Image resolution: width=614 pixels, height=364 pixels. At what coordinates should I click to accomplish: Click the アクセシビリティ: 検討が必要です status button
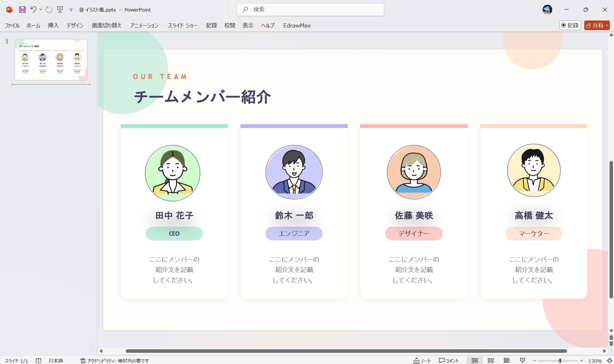point(114,360)
